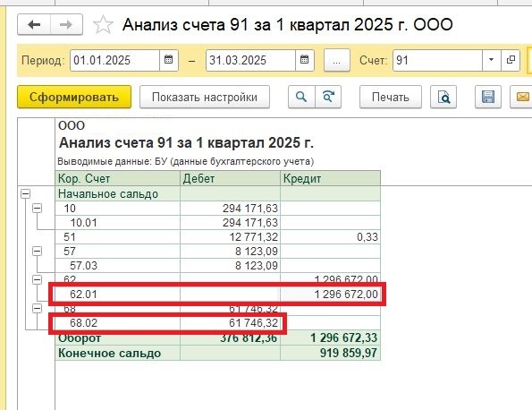Select the account 51 row label
Screen dimensions: 532x410
tap(70, 237)
